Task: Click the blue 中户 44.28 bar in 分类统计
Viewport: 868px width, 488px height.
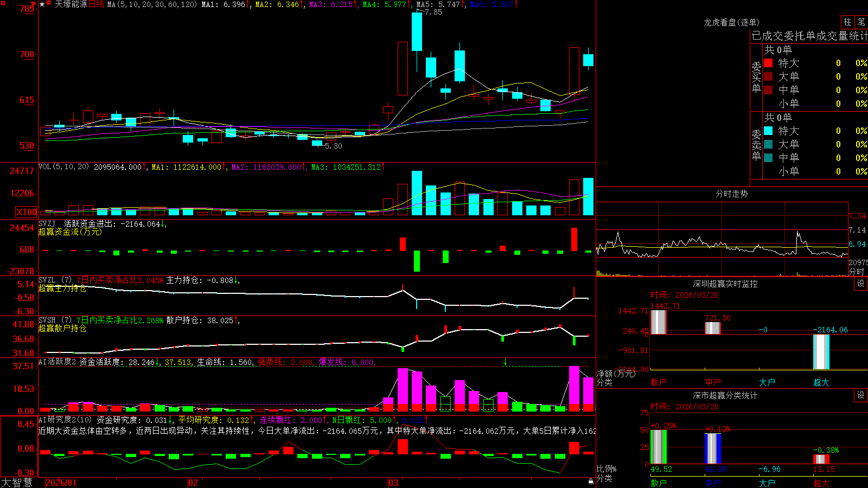Action: 712,448
